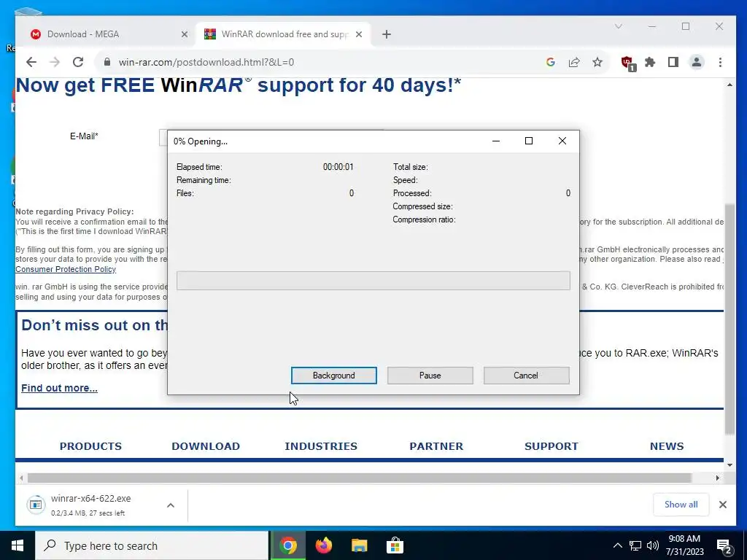Open Microsoft Store from the taskbar

click(395, 545)
